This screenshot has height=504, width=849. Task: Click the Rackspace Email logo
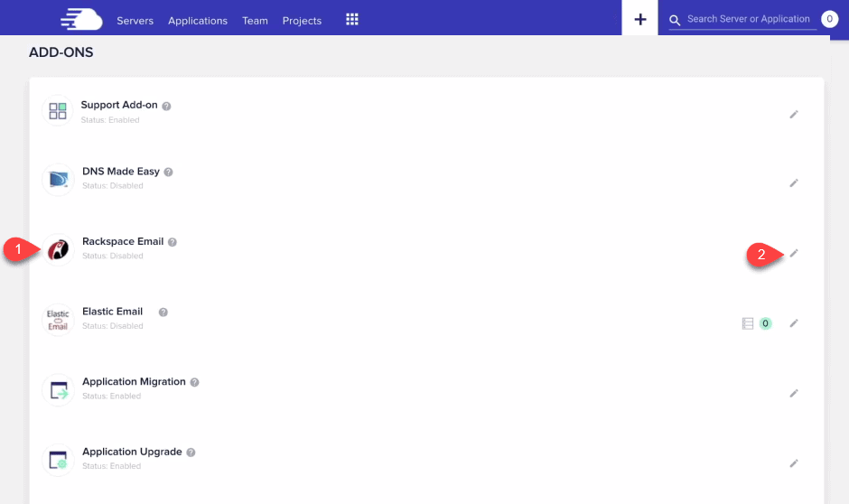point(58,249)
